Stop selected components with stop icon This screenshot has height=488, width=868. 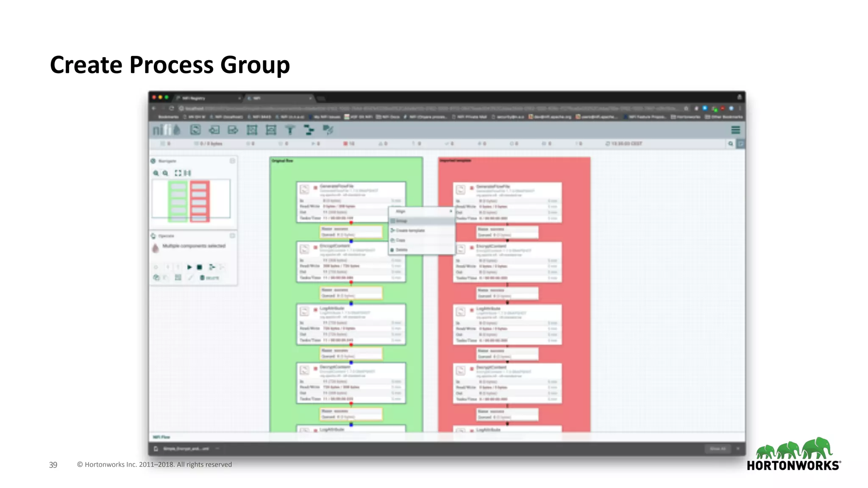200,267
